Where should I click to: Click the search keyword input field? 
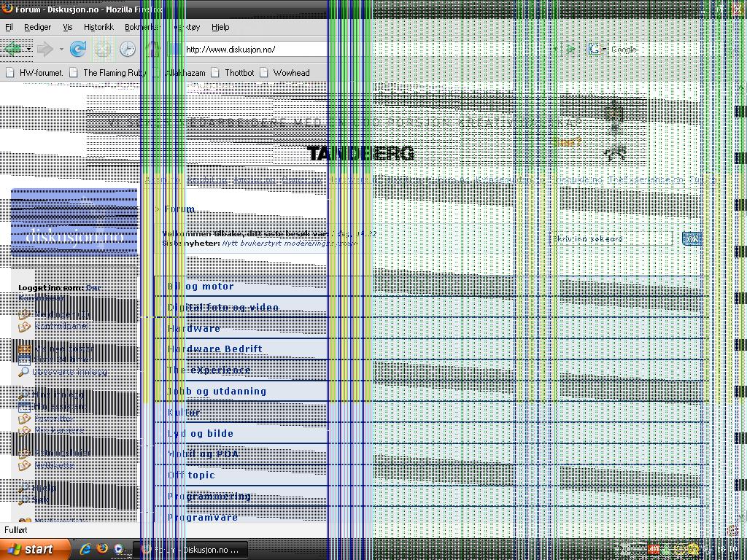point(611,239)
